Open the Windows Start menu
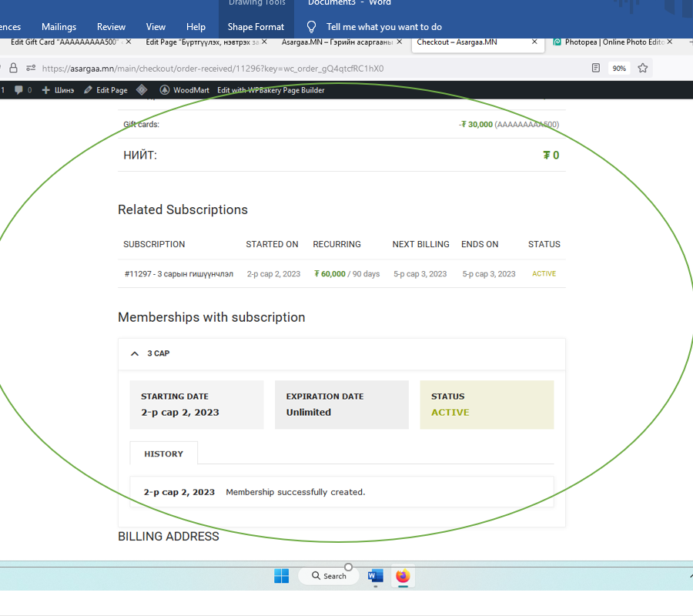This screenshot has width=693, height=616. pyautogui.click(x=282, y=576)
